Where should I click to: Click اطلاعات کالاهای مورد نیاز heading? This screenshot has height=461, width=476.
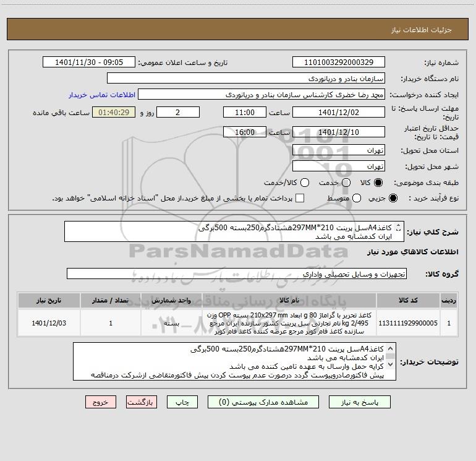(x=412, y=252)
